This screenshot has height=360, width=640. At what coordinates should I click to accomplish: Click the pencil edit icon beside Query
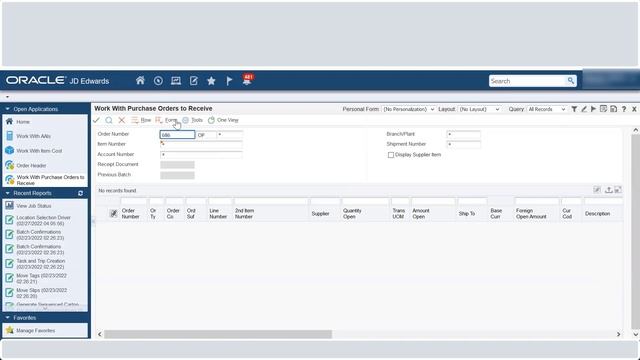[x=584, y=109]
